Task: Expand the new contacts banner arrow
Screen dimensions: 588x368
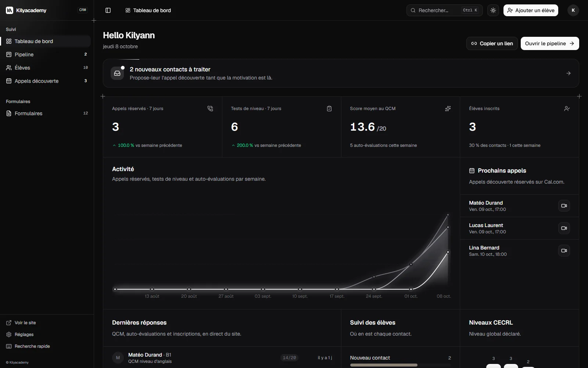Action: [569, 73]
